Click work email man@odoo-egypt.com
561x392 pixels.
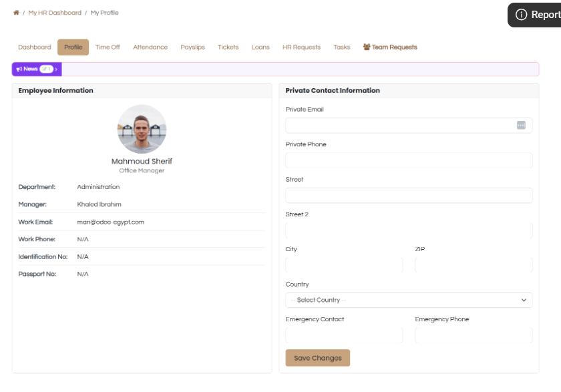pos(111,222)
